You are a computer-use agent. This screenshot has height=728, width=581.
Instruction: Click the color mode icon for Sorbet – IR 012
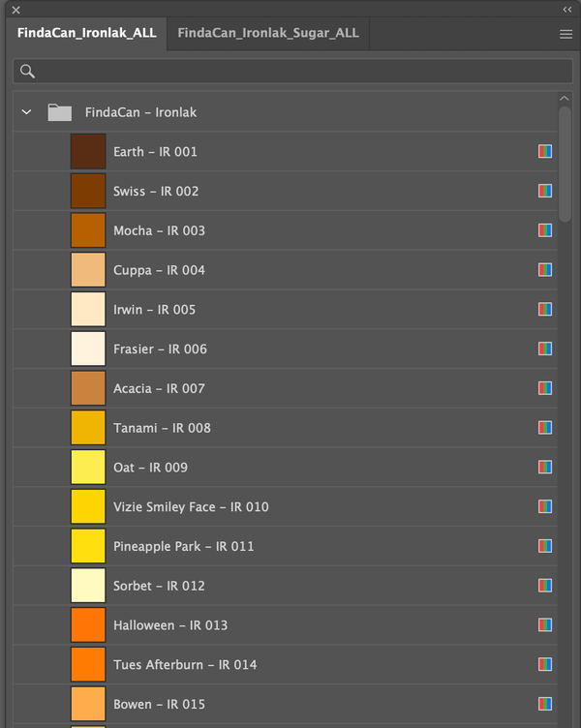(x=545, y=586)
